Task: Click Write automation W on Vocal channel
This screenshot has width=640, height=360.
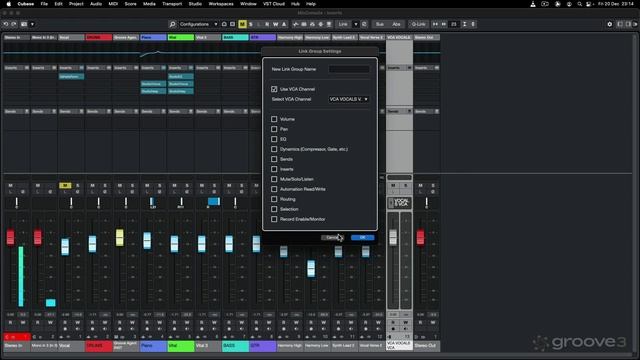Action: click(x=78, y=322)
